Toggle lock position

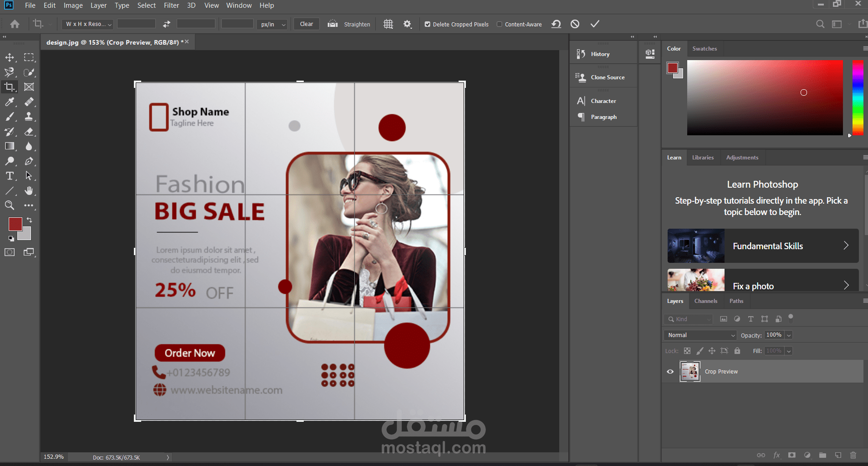(712, 351)
